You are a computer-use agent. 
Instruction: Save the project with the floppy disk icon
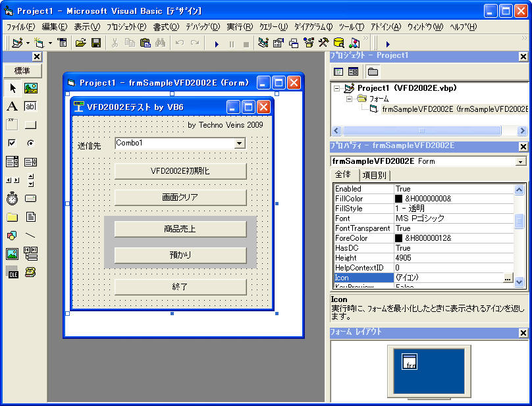coord(96,43)
